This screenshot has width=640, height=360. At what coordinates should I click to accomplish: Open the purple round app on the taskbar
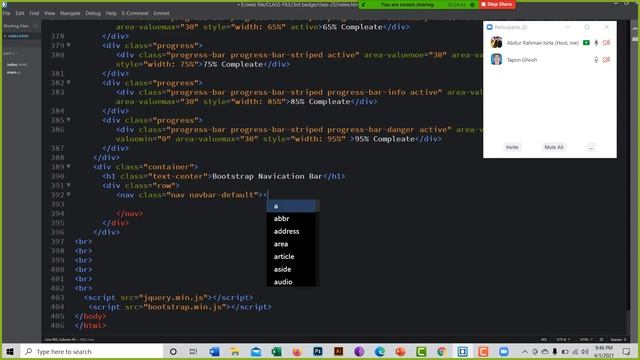point(359,351)
